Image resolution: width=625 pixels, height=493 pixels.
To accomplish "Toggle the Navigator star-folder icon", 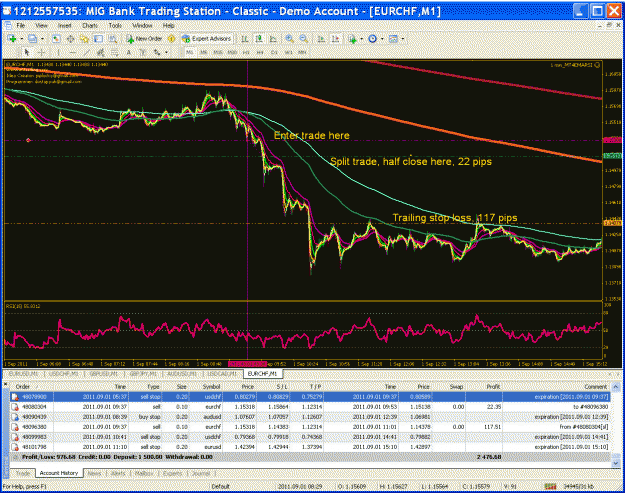I will click(84, 39).
